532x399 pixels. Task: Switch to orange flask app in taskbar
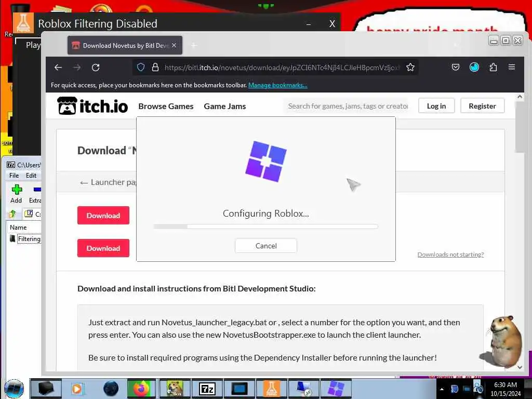[x=271, y=389]
